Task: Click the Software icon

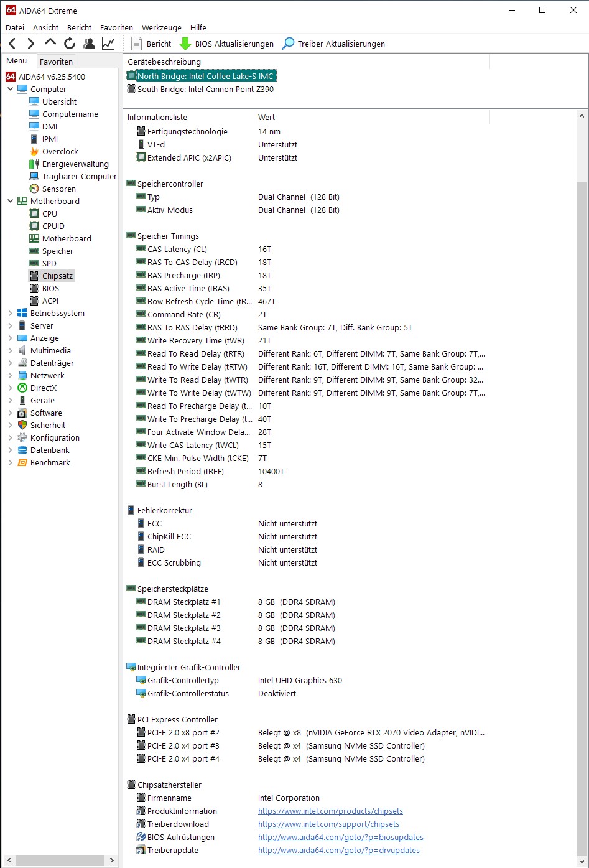Action: [22, 413]
